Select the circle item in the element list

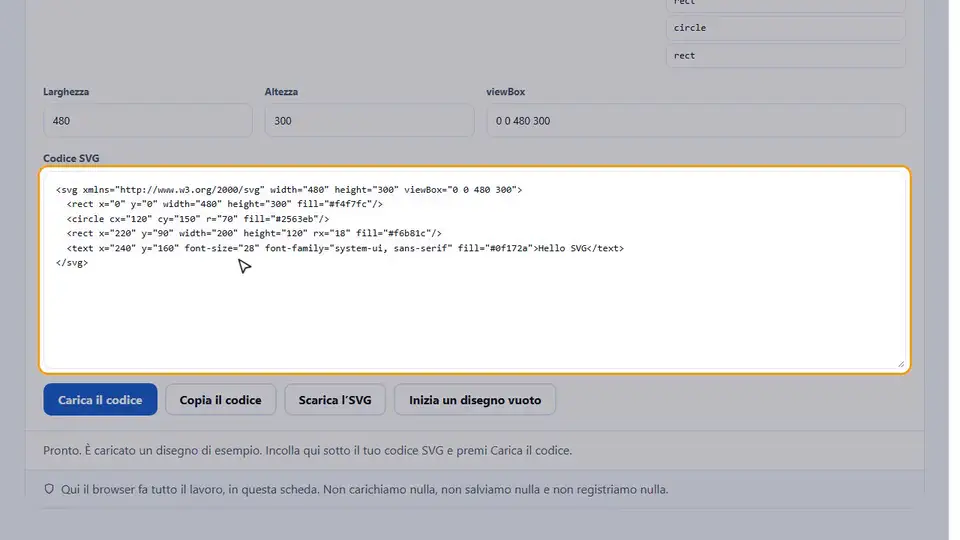(x=786, y=28)
